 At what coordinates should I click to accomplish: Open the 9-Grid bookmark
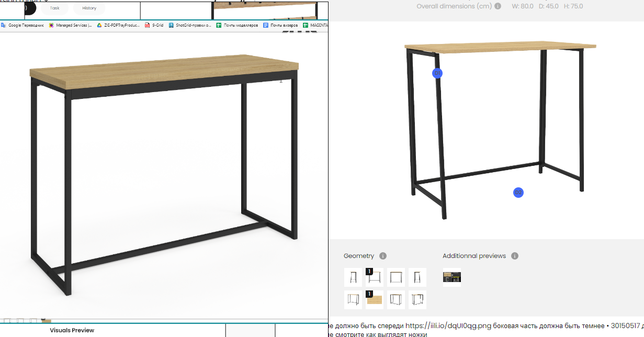coord(154,25)
